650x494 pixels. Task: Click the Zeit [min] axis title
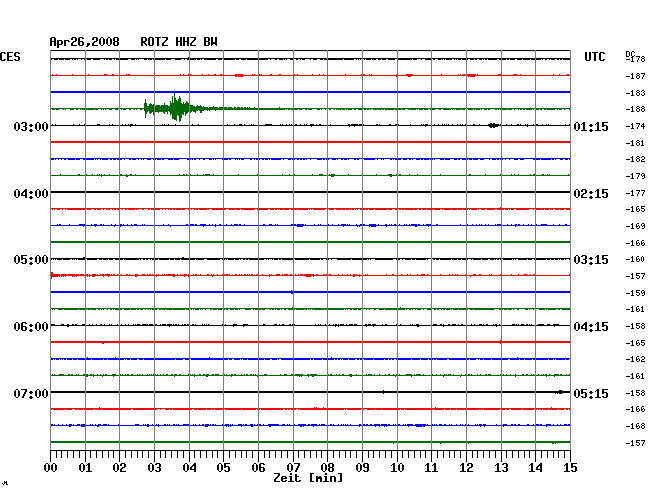308,478
